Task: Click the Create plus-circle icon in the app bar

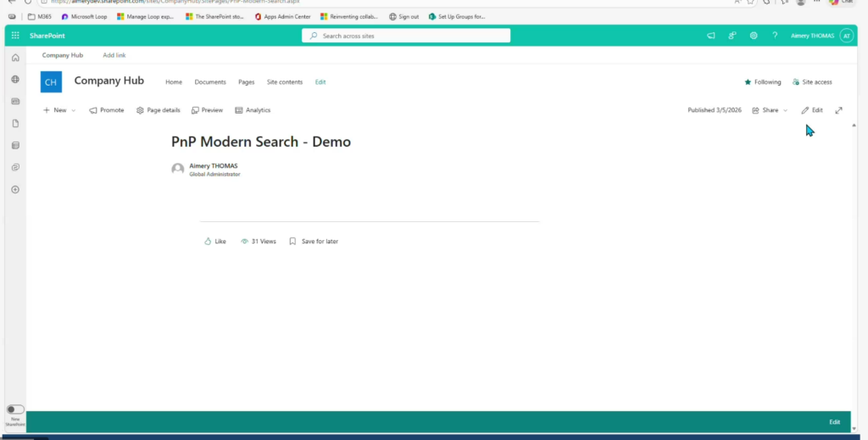Action: (x=15, y=189)
